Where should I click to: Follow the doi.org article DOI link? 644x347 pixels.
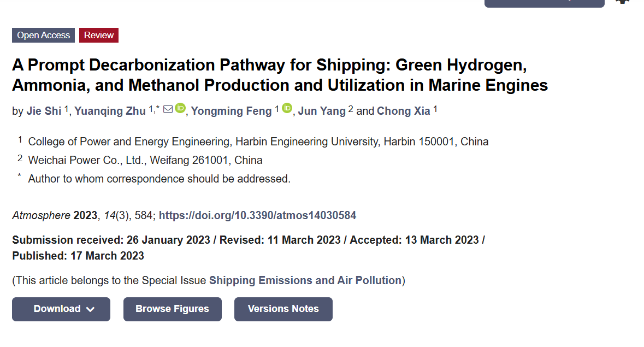click(257, 215)
